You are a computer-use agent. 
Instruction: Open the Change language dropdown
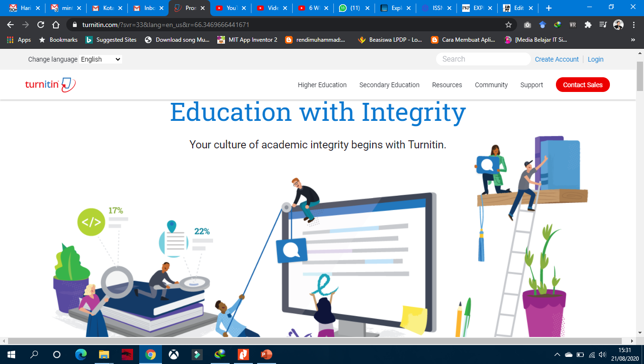(100, 59)
